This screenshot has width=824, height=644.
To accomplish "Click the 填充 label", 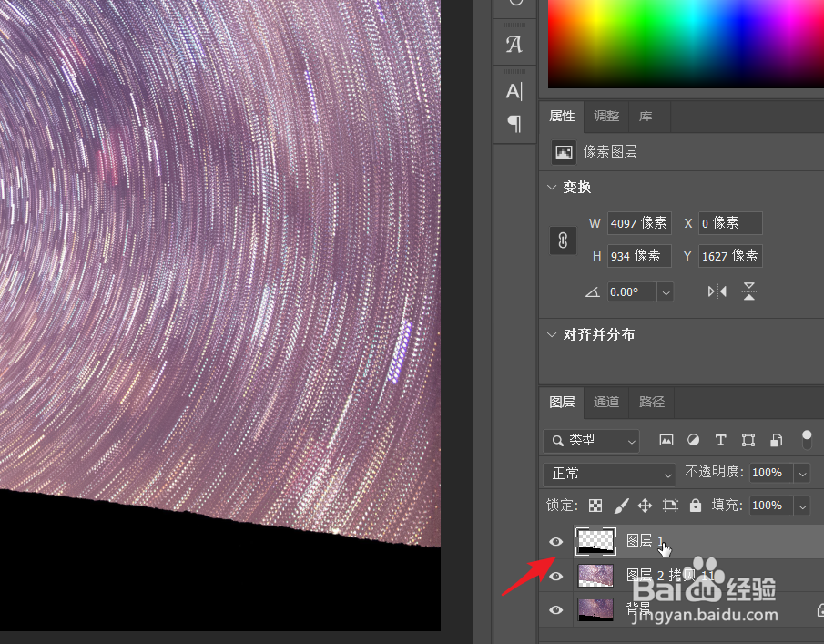I will (727, 506).
